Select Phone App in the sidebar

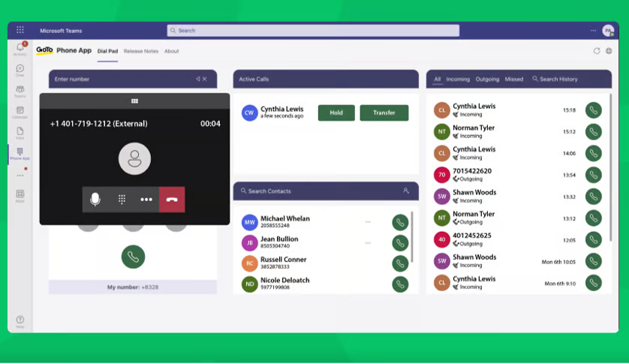click(20, 154)
